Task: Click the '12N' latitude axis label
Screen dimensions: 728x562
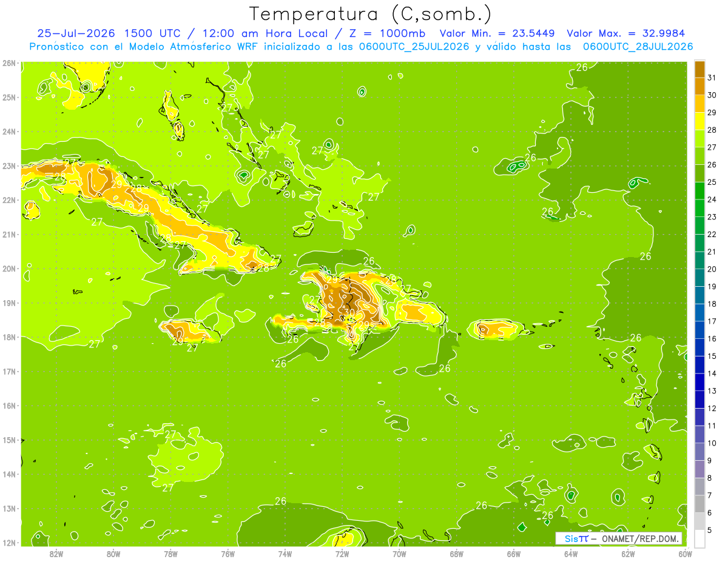Action: pyautogui.click(x=8, y=543)
